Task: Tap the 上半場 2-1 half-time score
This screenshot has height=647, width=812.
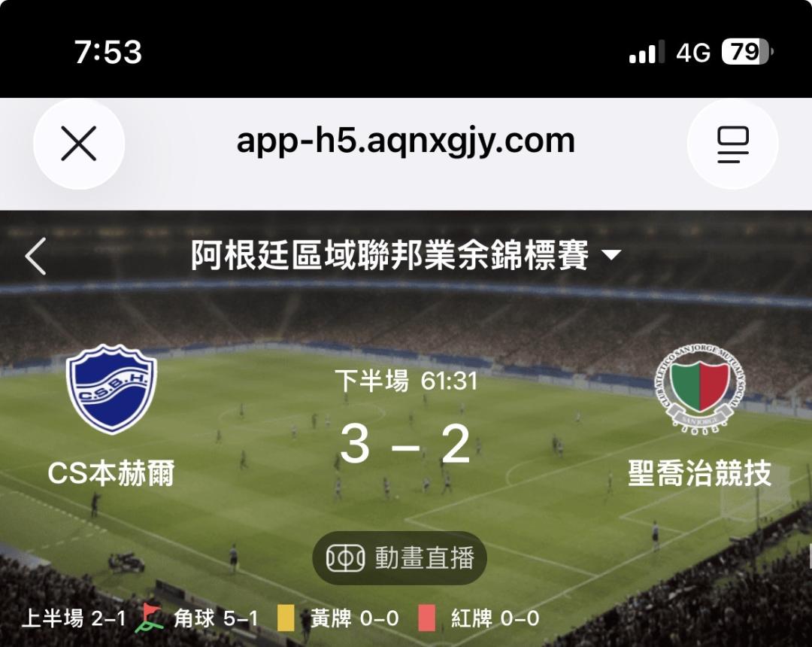Action: tap(74, 618)
